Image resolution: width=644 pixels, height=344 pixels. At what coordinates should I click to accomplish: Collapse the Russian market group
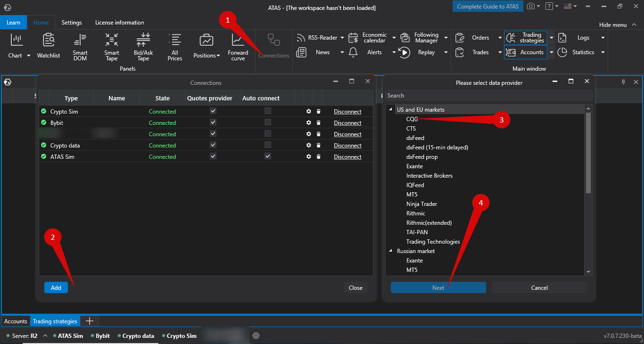(x=391, y=251)
